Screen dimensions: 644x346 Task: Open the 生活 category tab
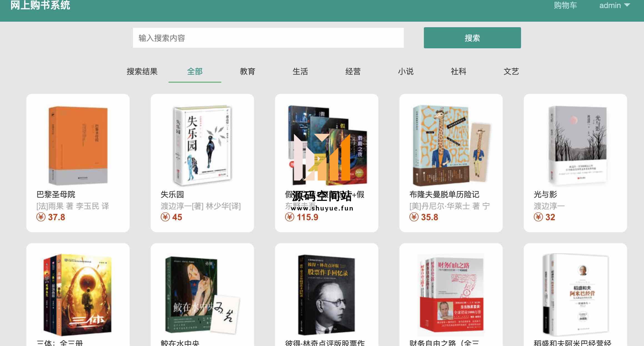click(300, 71)
